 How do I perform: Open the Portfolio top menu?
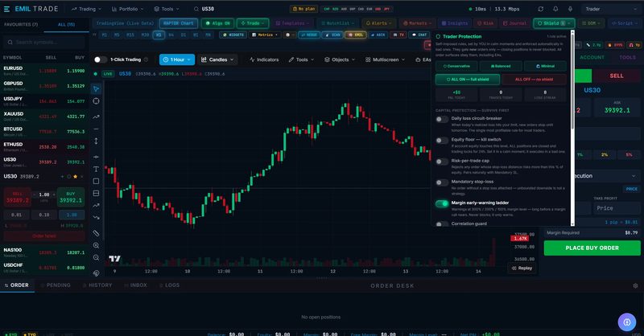click(128, 9)
